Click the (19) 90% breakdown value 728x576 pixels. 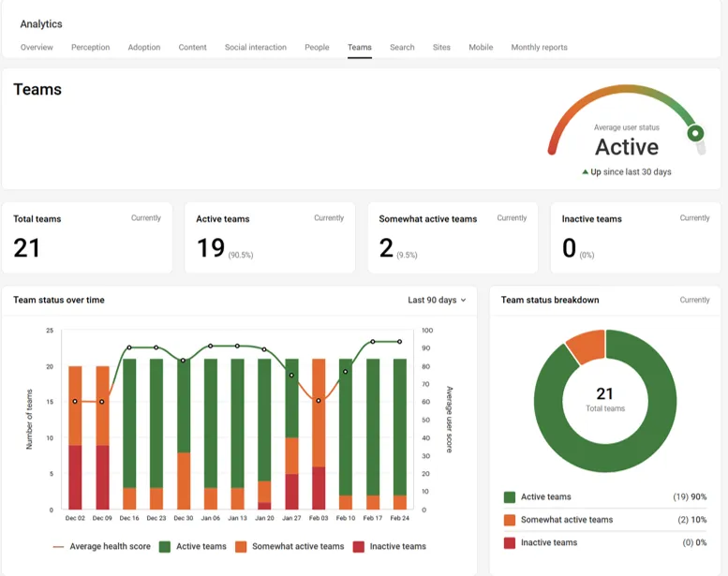point(690,497)
